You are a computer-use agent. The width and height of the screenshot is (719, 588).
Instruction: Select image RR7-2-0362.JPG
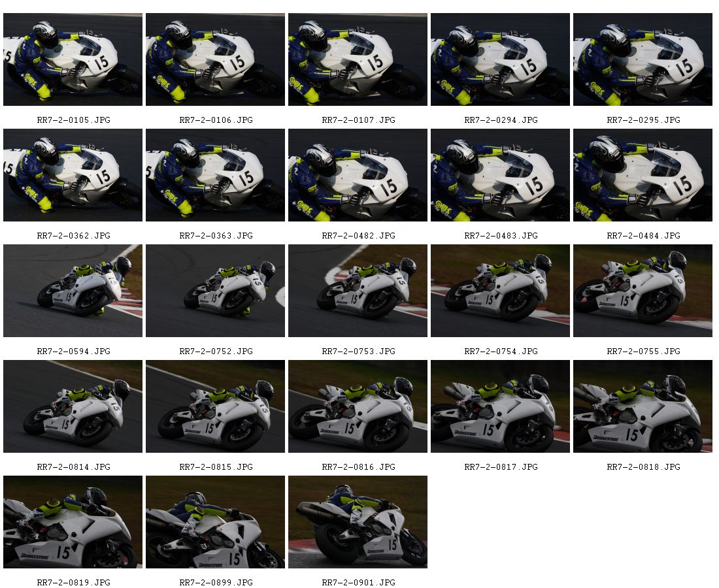[x=73, y=175]
